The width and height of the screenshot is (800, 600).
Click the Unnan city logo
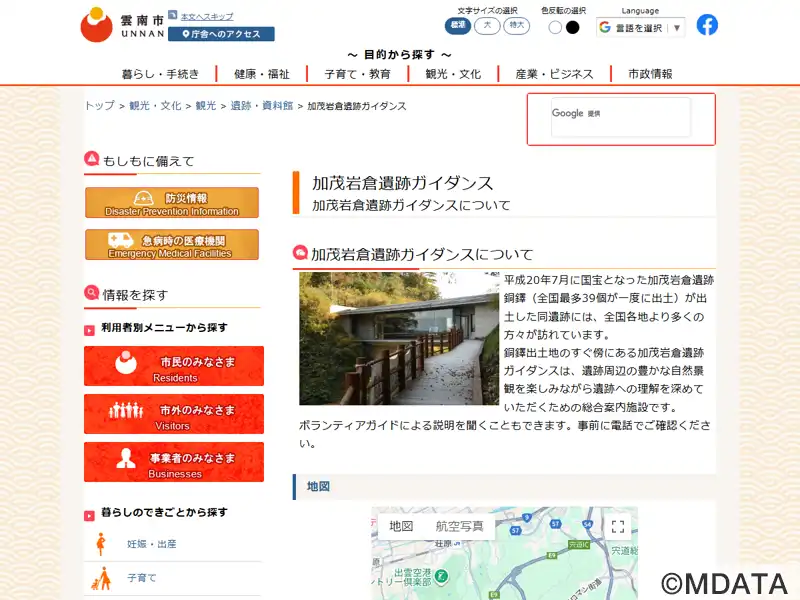[122, 25]
